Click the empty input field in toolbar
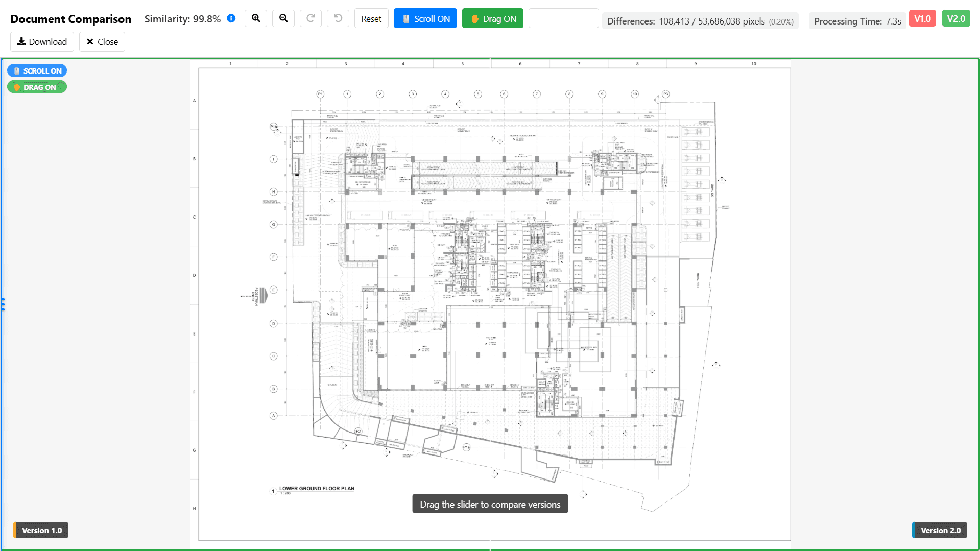980x551 pixels. (x=563, y=18)
